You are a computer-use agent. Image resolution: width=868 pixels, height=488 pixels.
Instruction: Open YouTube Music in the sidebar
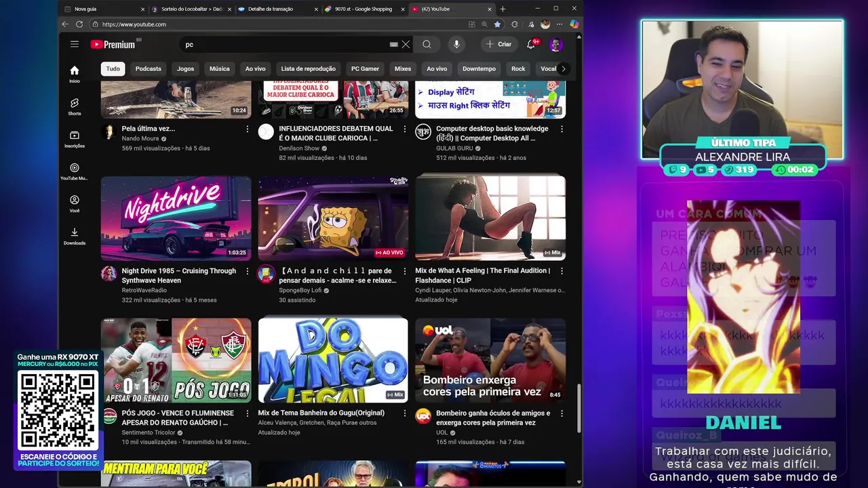tap(75, 171)
